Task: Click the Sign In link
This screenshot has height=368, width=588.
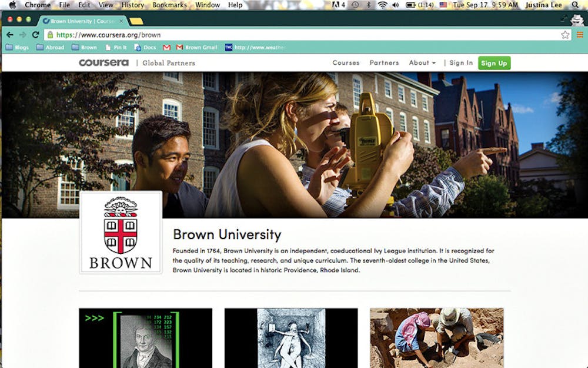Action: [x=461, y=63]
